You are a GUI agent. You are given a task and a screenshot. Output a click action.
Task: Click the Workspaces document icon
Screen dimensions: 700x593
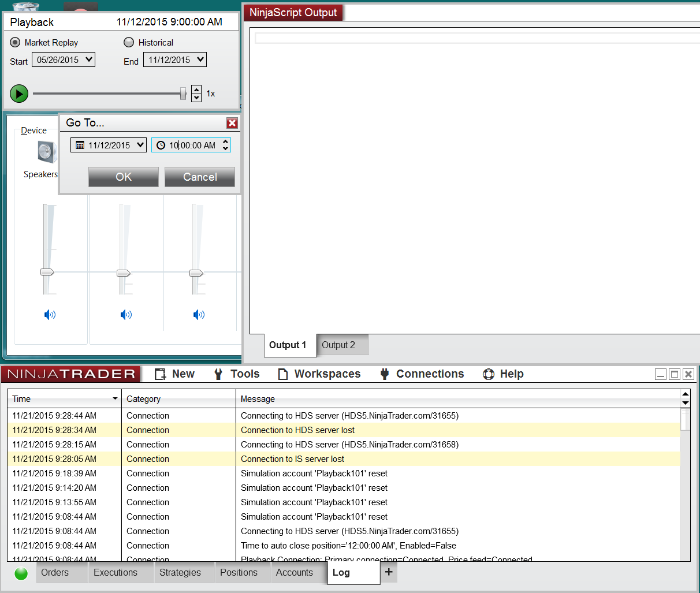click(x=283, y=374)
